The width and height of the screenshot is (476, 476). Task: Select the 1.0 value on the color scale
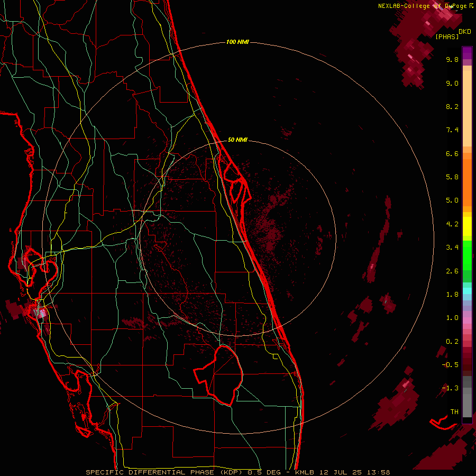click(452, 318)
